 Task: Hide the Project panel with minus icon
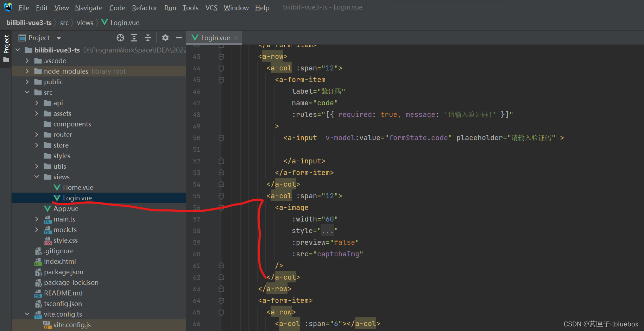[x=179, y=38]
